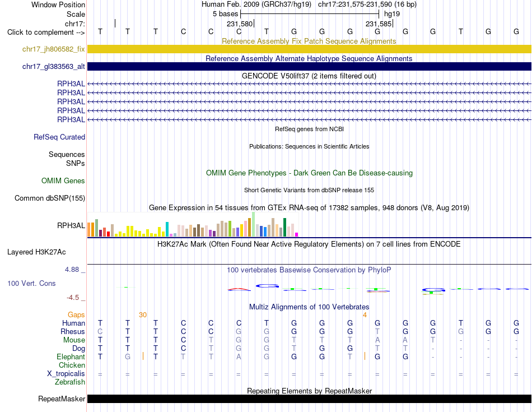Click the yellow fix patch alignment bar
Image resolution: width=532 pixels, height=412 pixels.
pyautogui.click(x=309, y=49)
